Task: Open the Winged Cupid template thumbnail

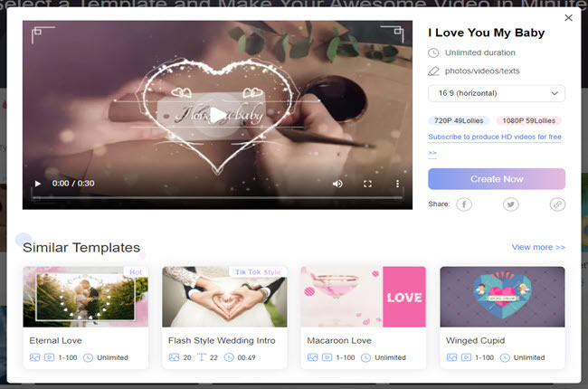Action: click(502, 297)
